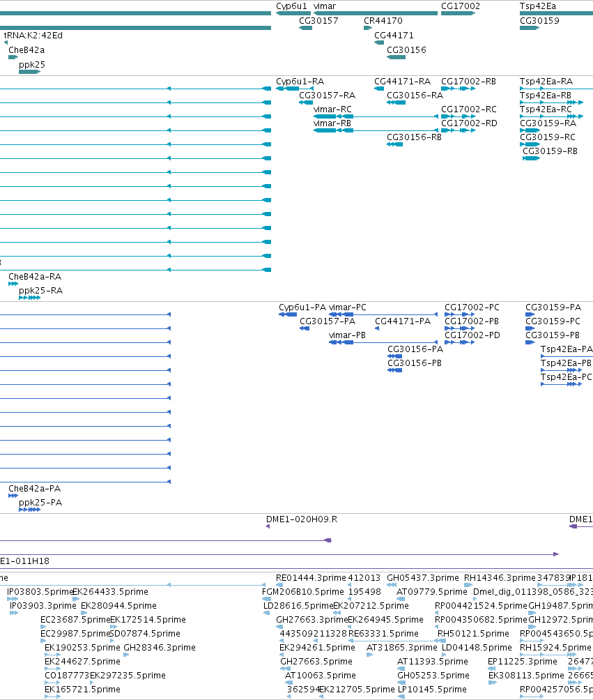Click the CG17002-PB CDS label
Viewport: 593px width, 700px height.
coord(472,321)
